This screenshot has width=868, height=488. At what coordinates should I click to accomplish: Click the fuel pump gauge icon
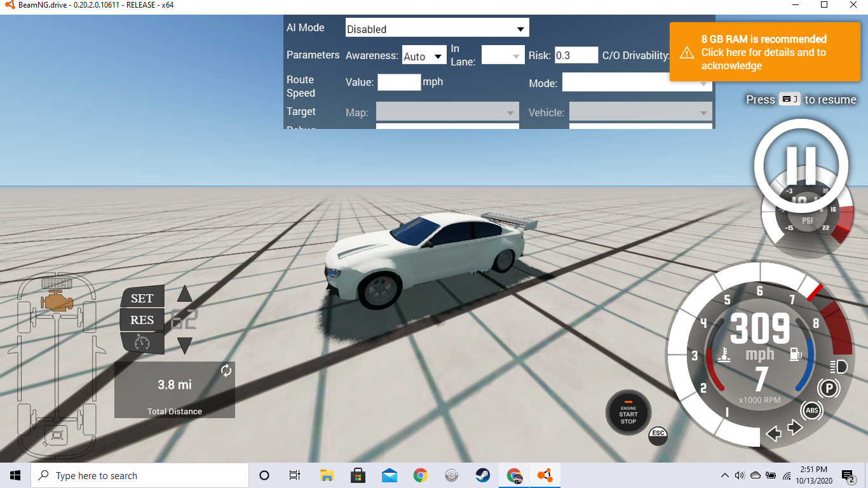795,355
